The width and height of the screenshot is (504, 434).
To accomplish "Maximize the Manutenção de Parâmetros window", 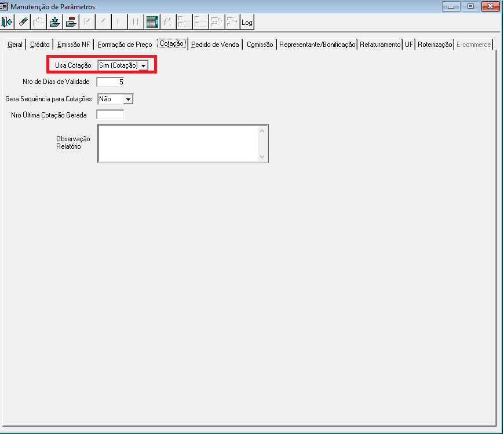I will pos(470,6).
